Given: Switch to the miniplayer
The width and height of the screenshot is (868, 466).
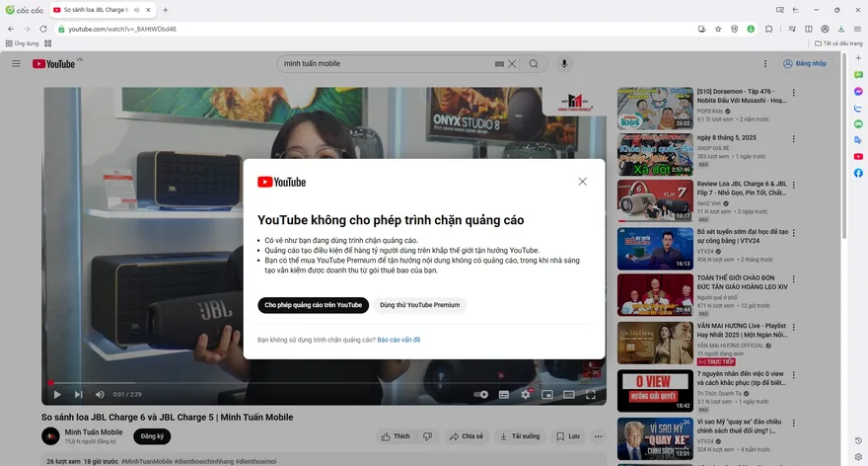Looking at the screenshot, I should click(546, 395).
